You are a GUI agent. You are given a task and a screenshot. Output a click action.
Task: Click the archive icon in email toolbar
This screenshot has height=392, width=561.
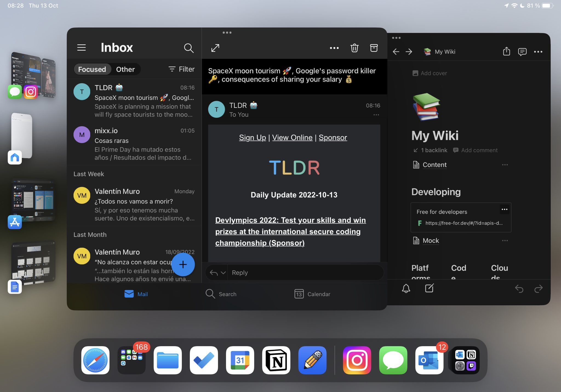374,47
